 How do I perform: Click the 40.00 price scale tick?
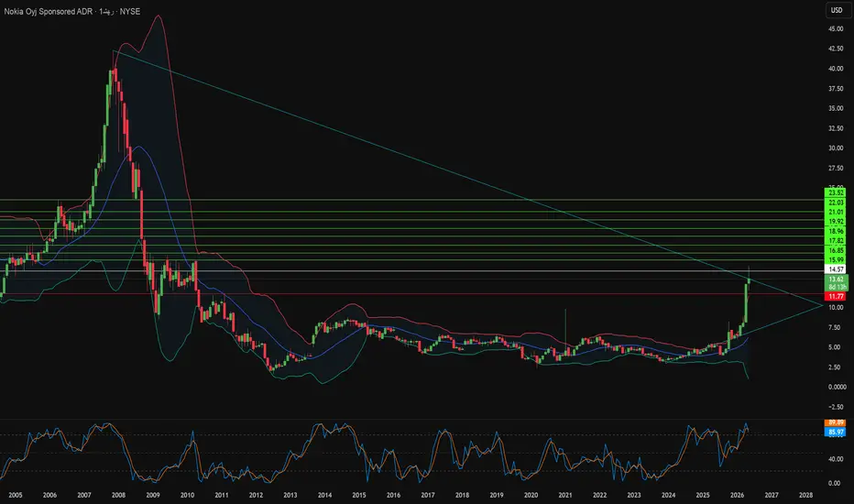click(836, 69)
